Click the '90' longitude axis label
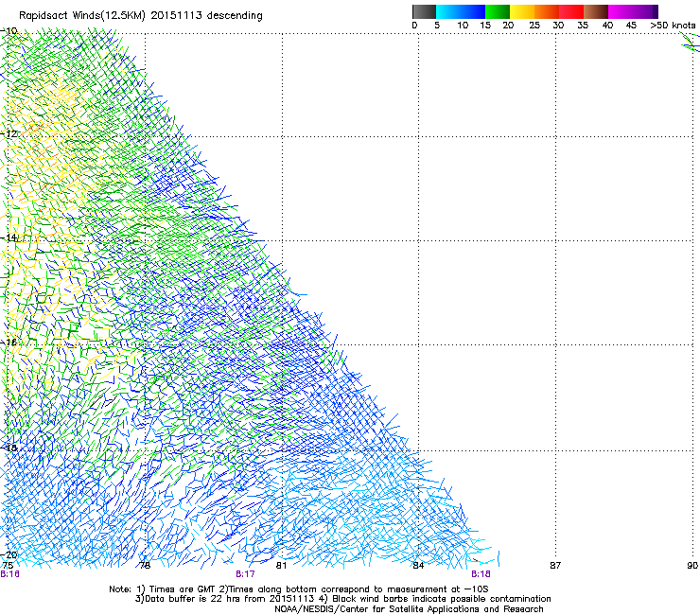Screen dimensions: 700x615 [692, 566]
